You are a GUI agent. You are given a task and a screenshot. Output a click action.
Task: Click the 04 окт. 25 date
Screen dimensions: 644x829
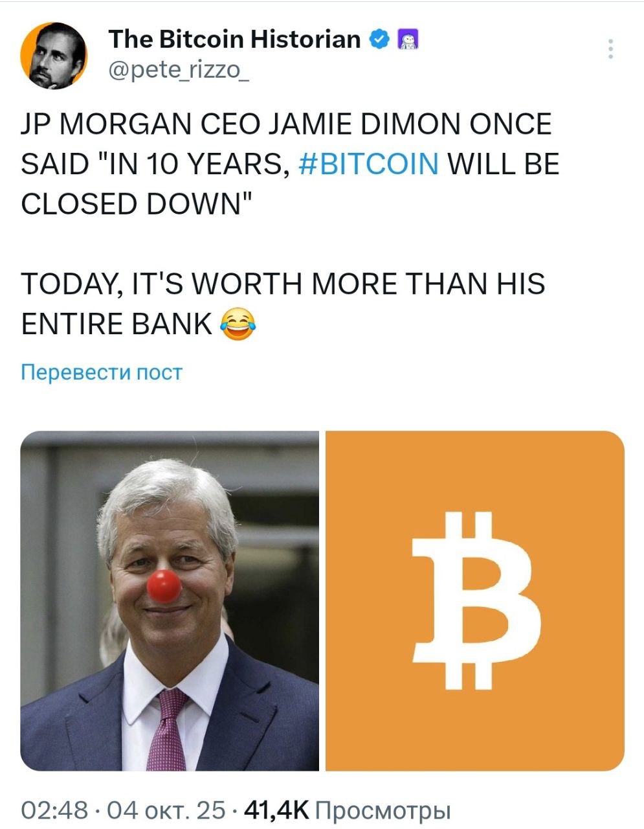tap(166, 810)
